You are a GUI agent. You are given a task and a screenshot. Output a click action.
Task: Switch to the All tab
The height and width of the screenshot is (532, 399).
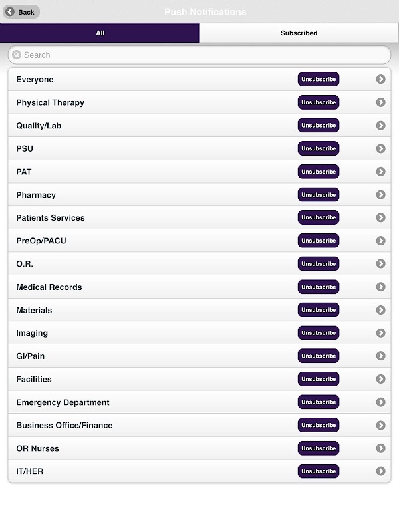click(x=100, y=33)
